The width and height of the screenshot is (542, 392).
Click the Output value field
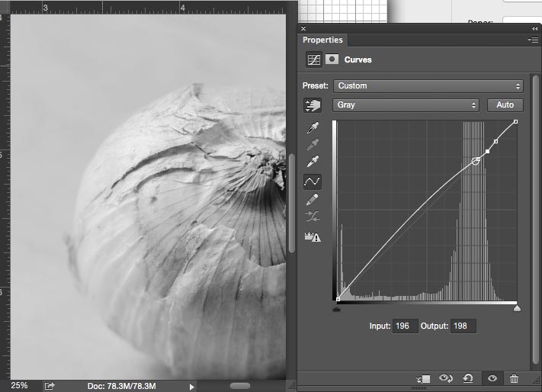(463, 326)
